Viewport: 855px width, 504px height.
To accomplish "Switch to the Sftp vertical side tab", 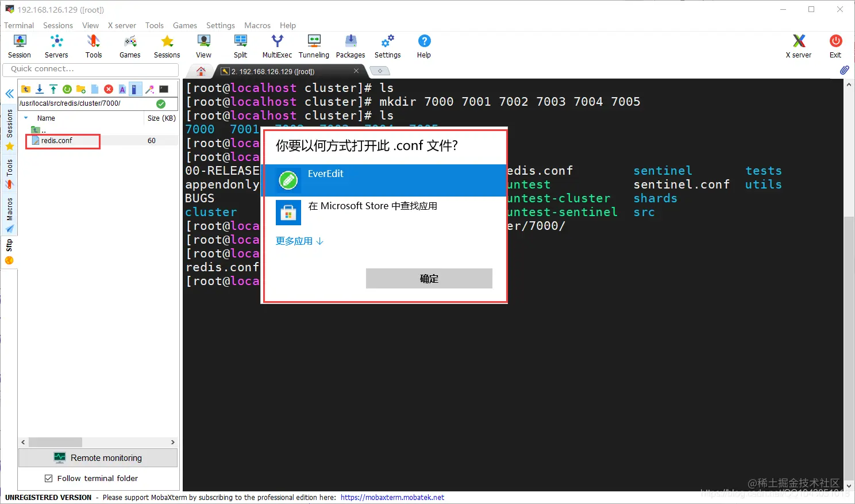I will (x=9, y=252).
